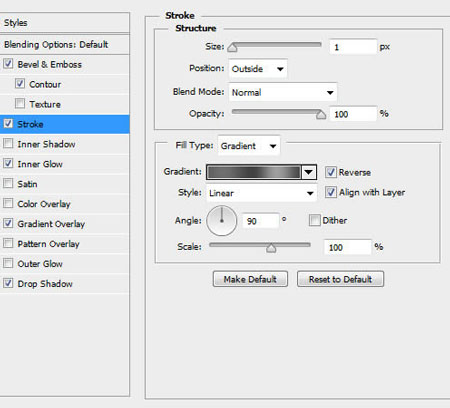
Task: Open the gradient Style dropdown
Action: 261,193
